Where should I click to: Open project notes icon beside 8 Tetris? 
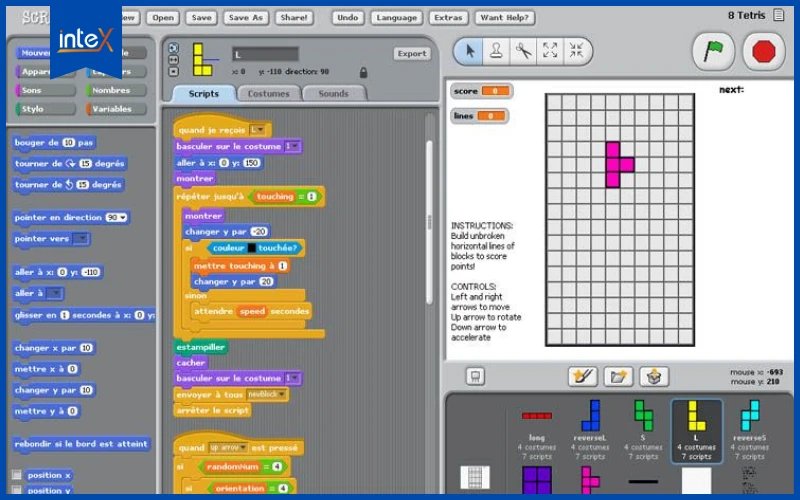(779, 15)
